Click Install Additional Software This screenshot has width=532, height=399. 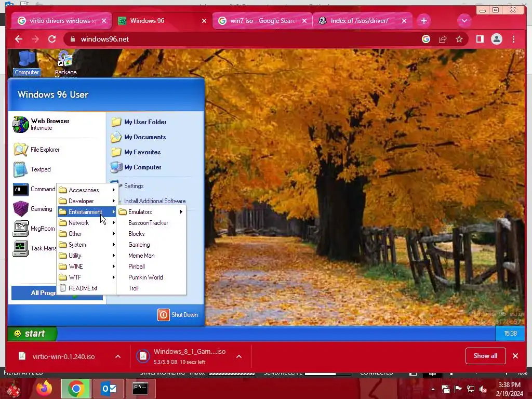pos(155,201)
